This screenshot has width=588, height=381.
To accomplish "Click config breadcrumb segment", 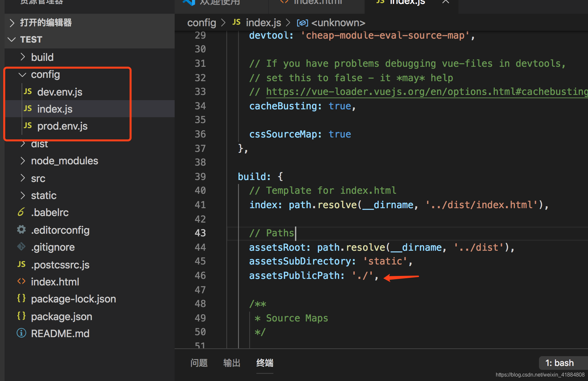I will (x=201, y=23).
